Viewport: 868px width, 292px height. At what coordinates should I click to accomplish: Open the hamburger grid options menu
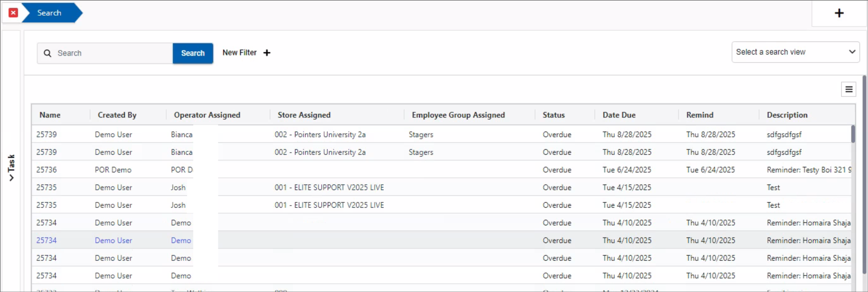848,89
